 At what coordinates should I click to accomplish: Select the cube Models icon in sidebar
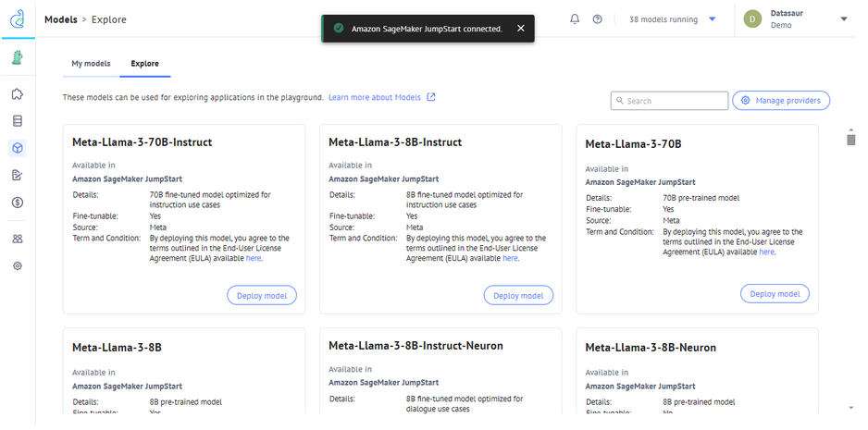18,148
